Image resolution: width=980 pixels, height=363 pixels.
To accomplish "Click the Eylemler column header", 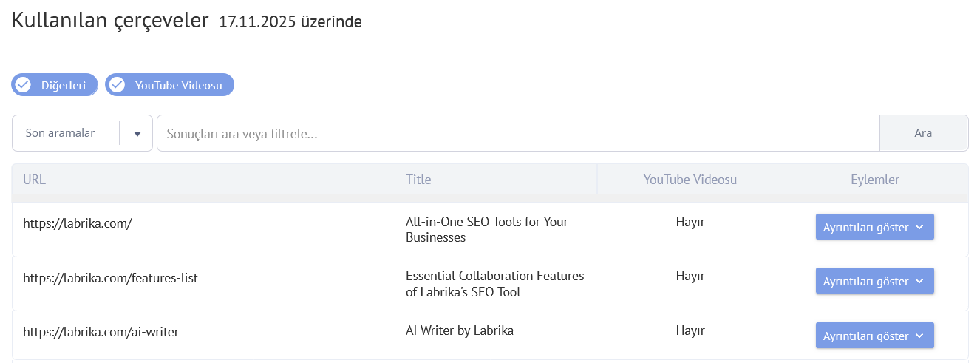I will [874, 180].
